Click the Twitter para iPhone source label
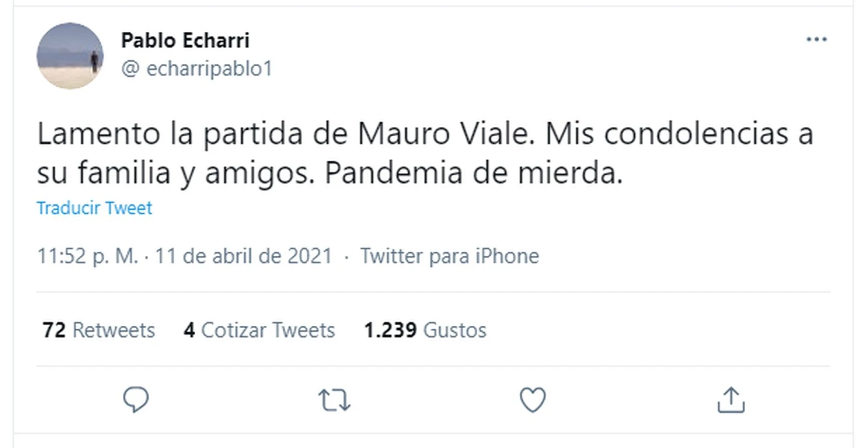 coord(450,256)
